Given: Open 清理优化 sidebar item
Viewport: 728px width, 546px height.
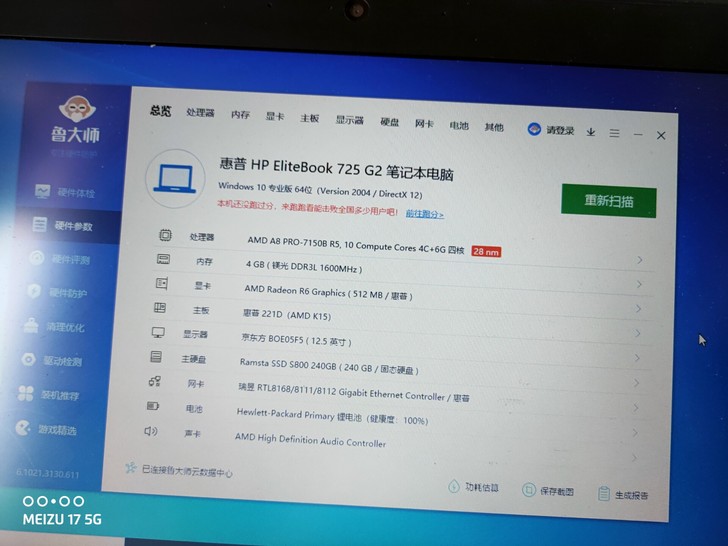Looking at the screenshot, I should point(54,326).
